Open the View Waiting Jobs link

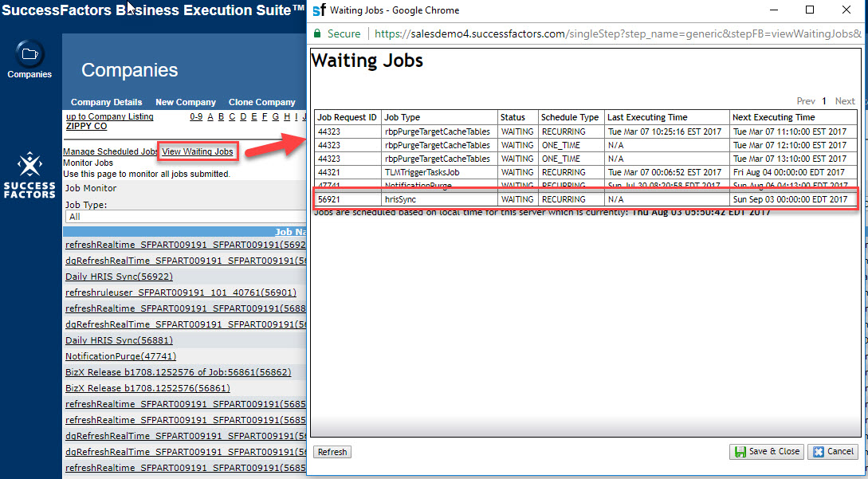pyautogui.click(x=198, y=151)
